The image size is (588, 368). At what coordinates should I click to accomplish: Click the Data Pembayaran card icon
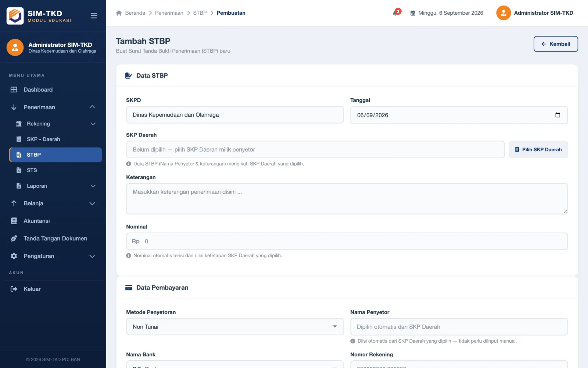(x=129, y=287)
